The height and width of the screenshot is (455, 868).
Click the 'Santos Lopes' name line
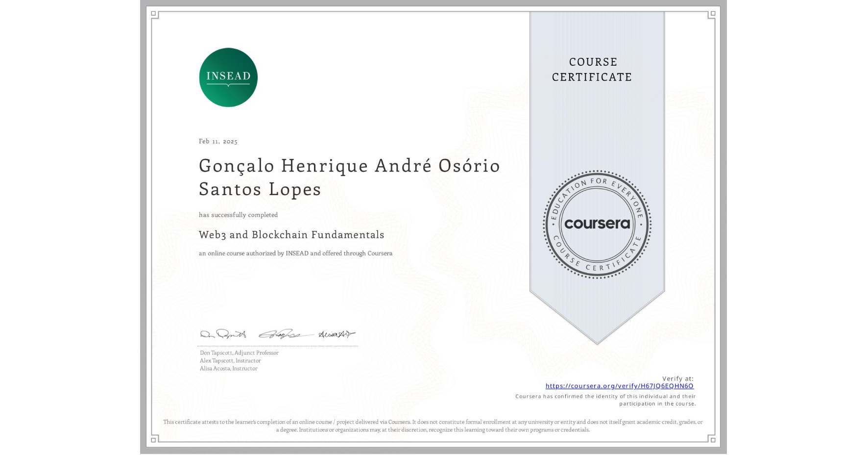[x=260, y=189]
